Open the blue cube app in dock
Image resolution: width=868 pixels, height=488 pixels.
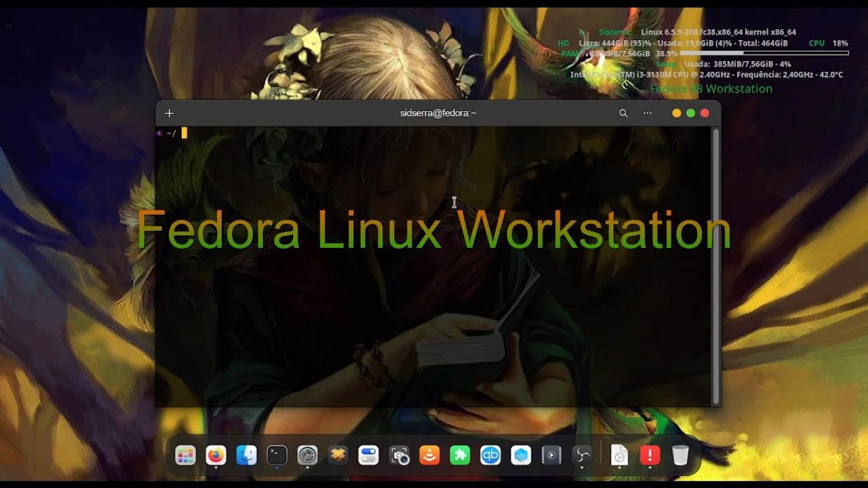tap(521, 455)
